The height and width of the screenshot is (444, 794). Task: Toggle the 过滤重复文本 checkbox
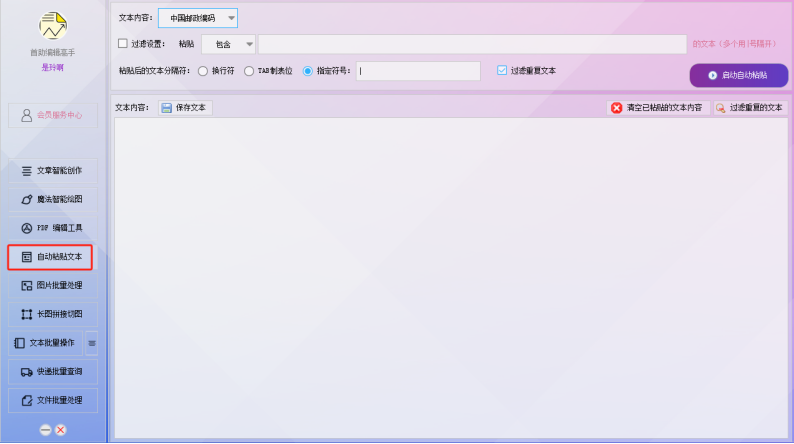pyautogui.click(x=502, y=70)
